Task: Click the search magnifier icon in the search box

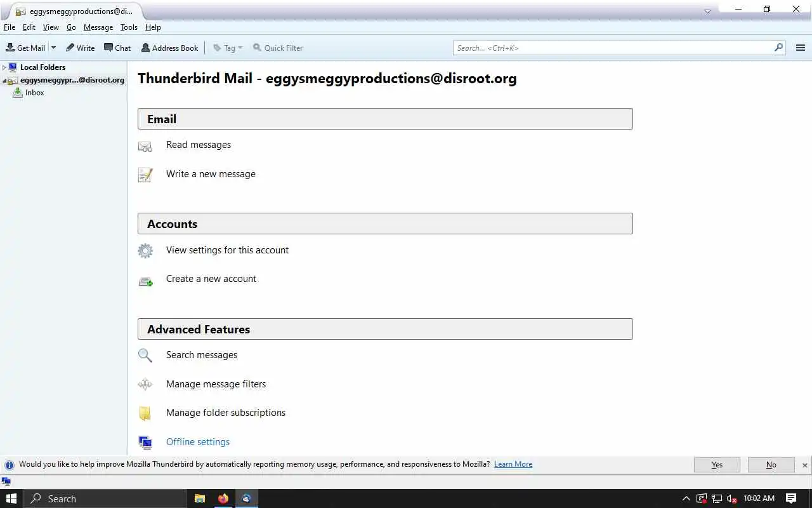Action: click(x=778, y=48)
